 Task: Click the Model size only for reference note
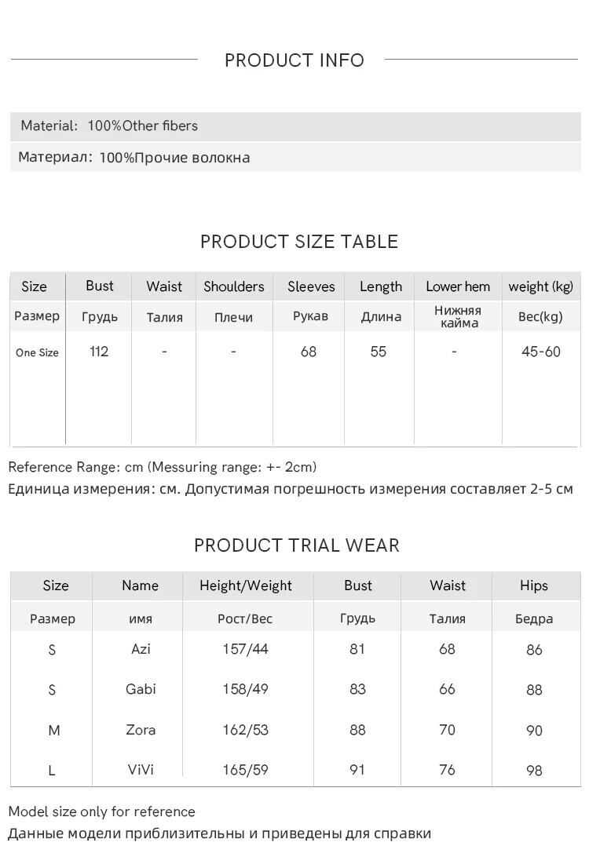click(101, 811)
